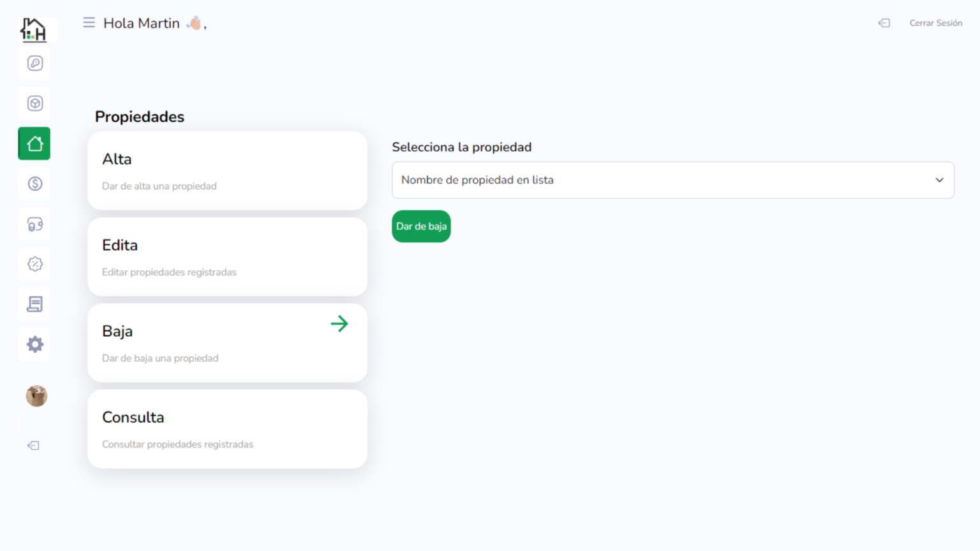Open the receipt document icon

coord(35,304)
